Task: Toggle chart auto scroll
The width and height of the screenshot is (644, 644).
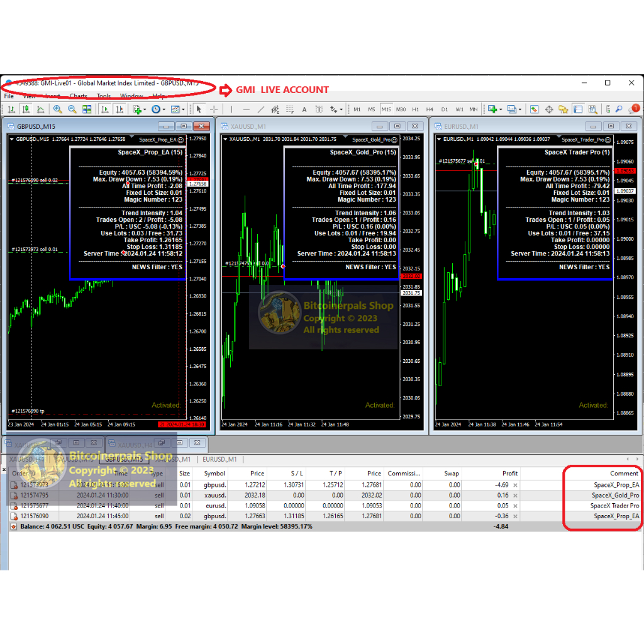Action: 105,109
